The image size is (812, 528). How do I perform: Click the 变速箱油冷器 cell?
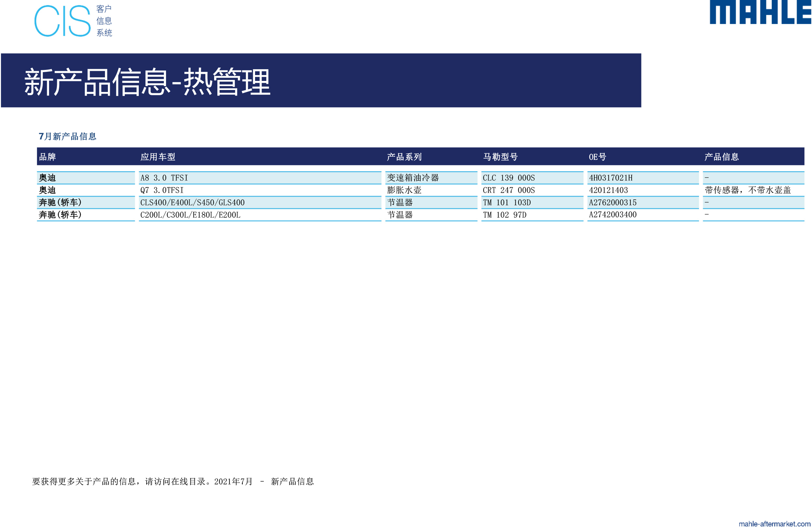[431, 178]
